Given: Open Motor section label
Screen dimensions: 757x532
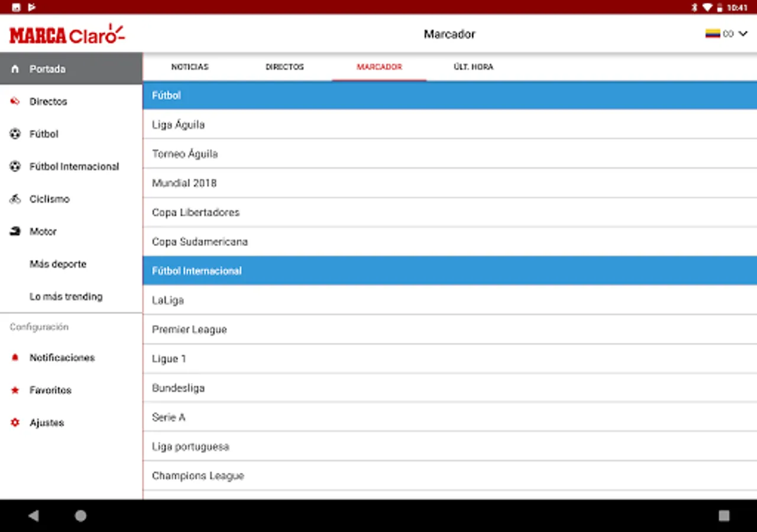Looking at the screenshot, I should coord(43,232).
